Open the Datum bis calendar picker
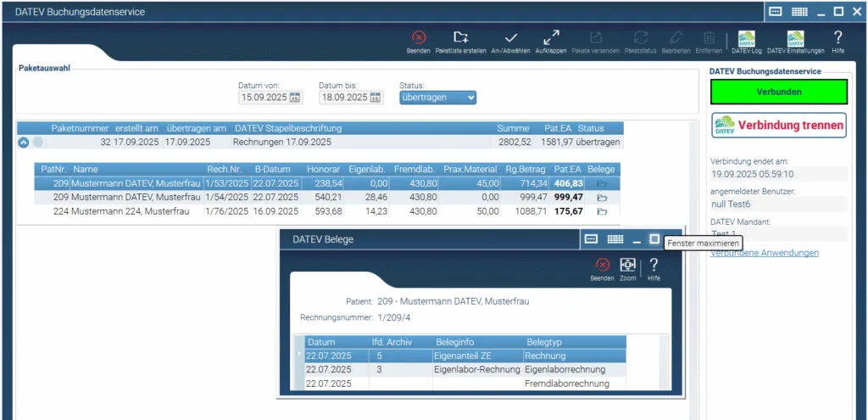The height and width of the screenshot is (420, 868). point(376,98)
